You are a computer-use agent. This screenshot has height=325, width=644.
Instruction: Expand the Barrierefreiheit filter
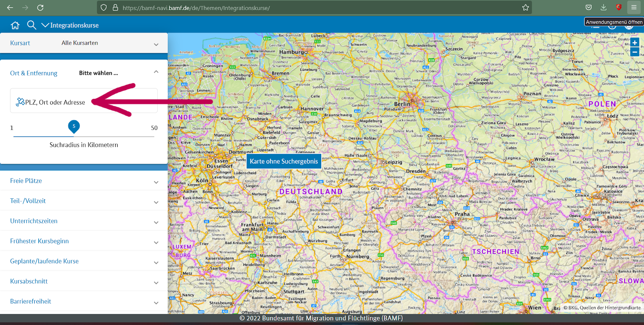(84, 302)
